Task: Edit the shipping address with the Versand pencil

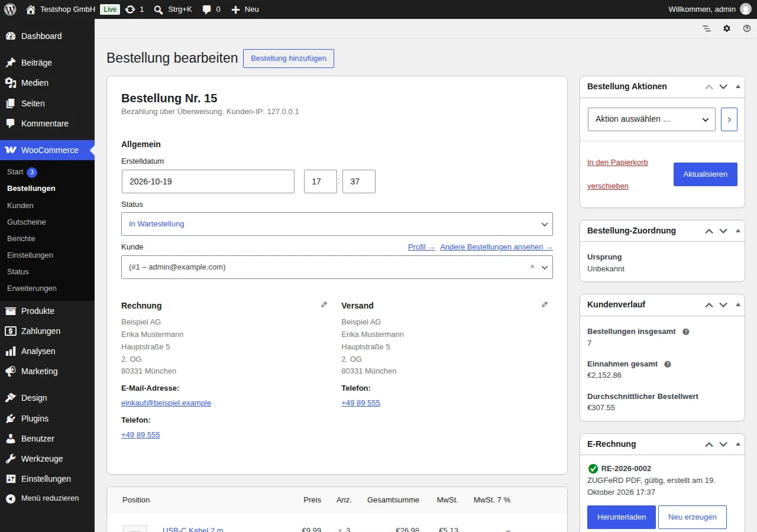Action: tap(545, 304)
